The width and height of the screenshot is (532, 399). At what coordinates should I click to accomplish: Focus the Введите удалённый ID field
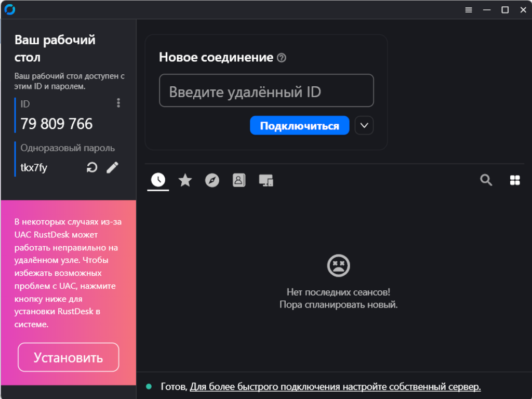point(267,90)
